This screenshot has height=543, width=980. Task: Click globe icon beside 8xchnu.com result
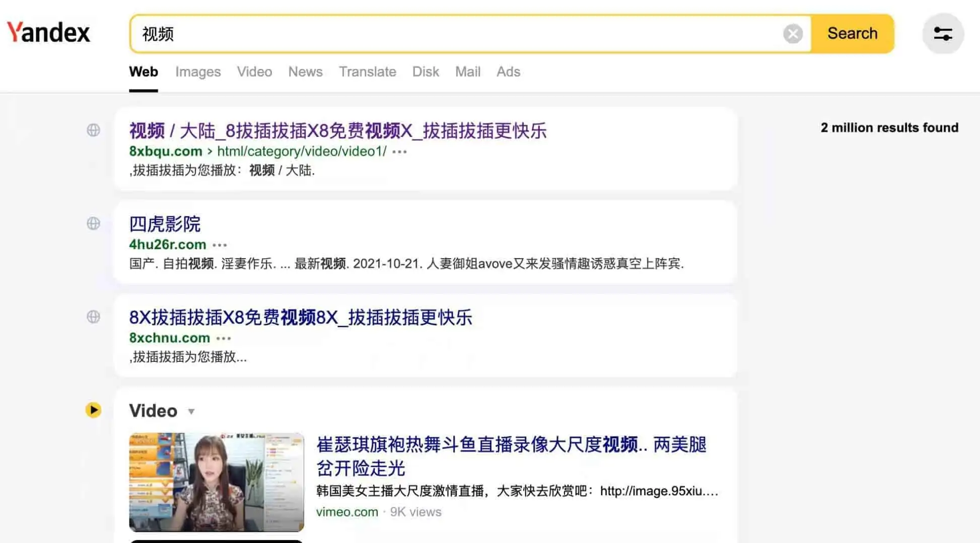93,317
